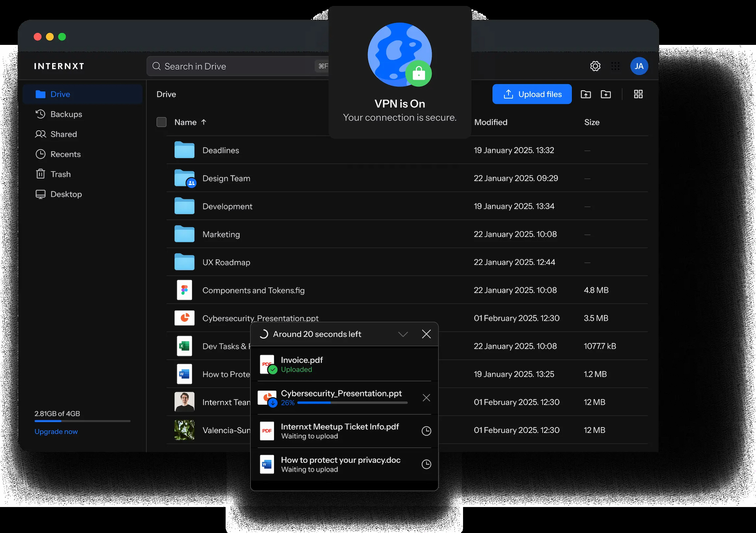
Task: Go to Trash in the sidebar
Action: pos(60,174)
